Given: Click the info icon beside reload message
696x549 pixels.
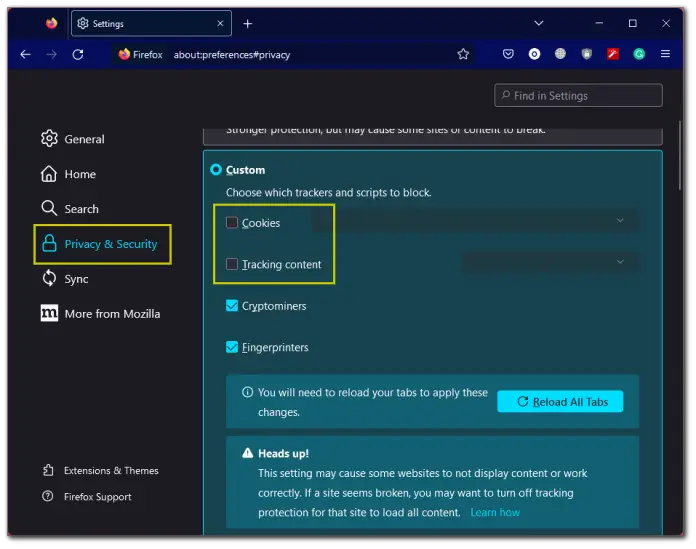Looking at the screenshot, I should tap(247, 392).
